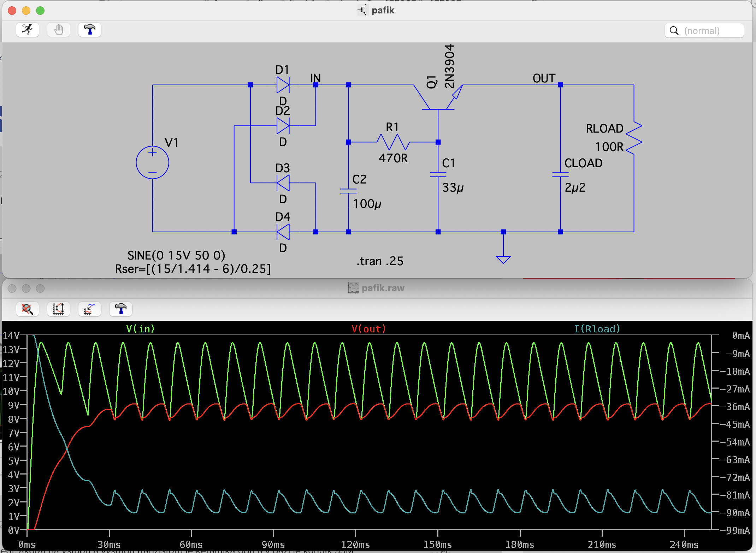The image size is (756, 553).
Task: Click the I(Rload) trace label
Action: point(597,329)
